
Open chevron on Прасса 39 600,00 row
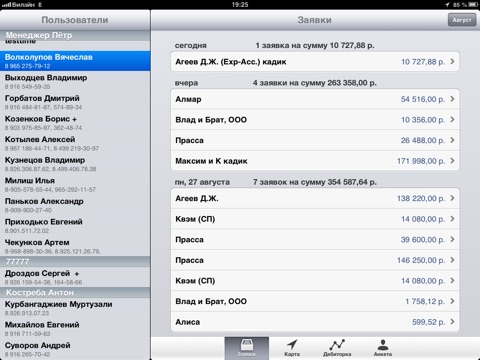coord(452,239)
